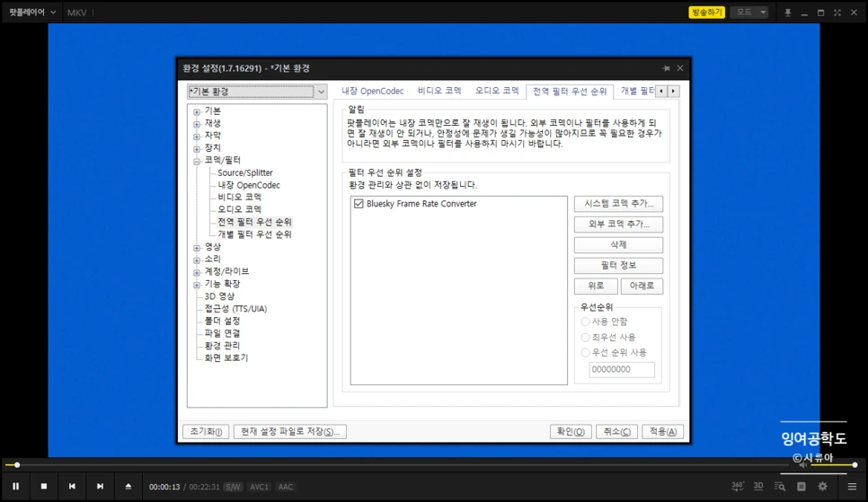Switch to the 비디오 코덱 tab
Viewport: 868px width, 502px height.
pyautogui.click(x=439, y=91)
